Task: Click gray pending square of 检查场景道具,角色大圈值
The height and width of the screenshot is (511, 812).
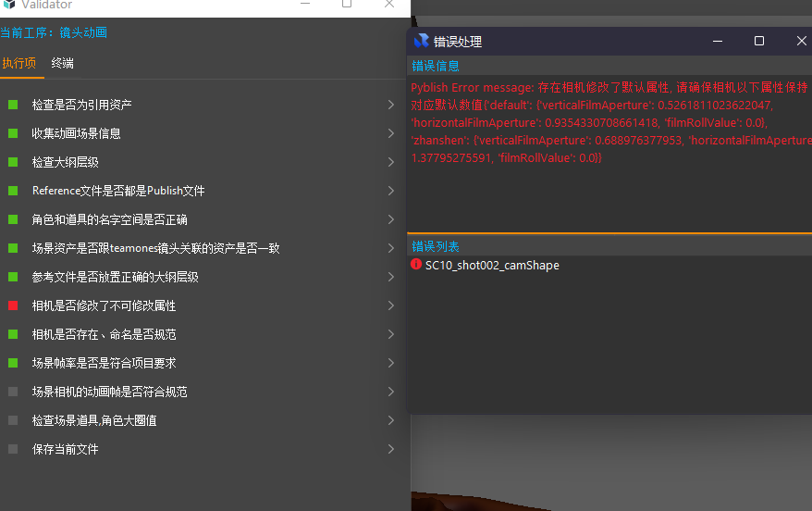Action: 13,420
